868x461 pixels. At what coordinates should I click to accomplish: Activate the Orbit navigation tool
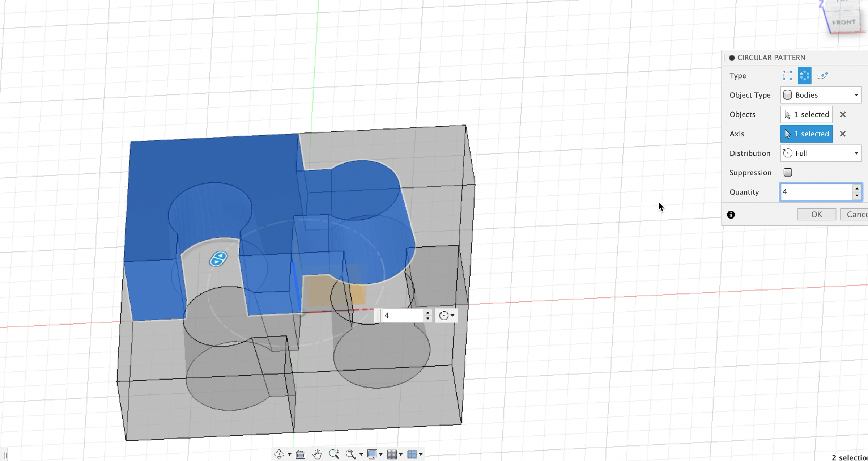click(279, 454)
